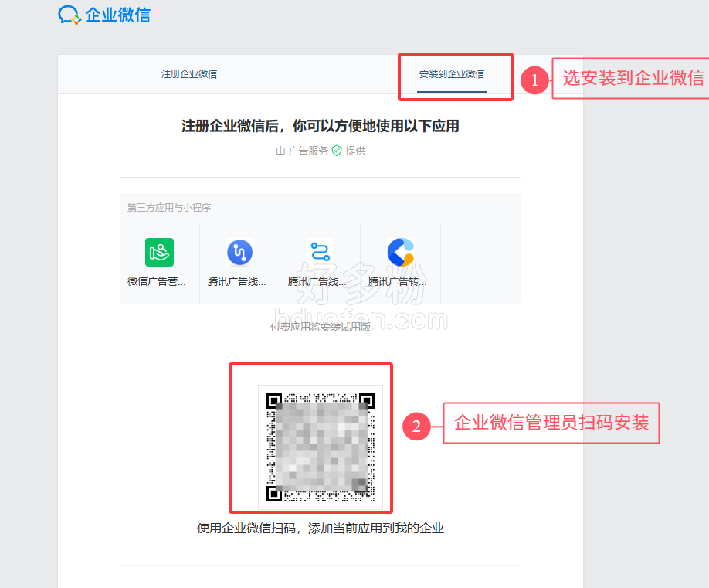Viewport: 709px width, 588px height.
Task: Click the 使用企业微信扫码 instruction text below QR
Action: tap(320, 529)
